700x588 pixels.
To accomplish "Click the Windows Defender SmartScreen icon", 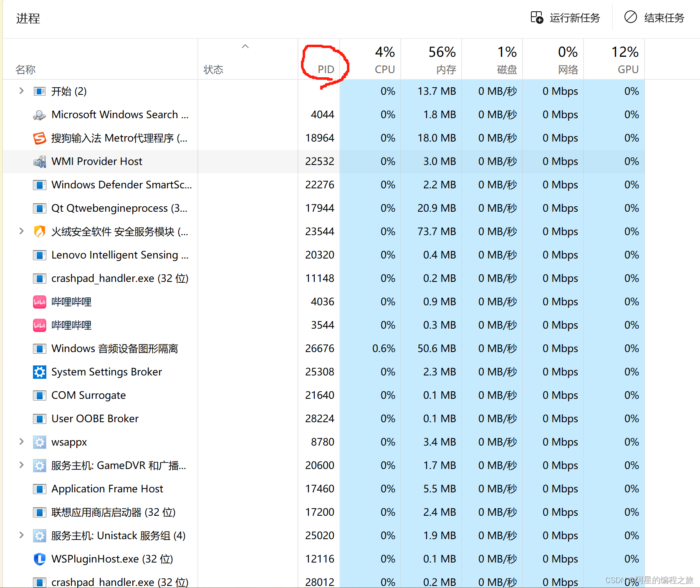I will [39, 185].
